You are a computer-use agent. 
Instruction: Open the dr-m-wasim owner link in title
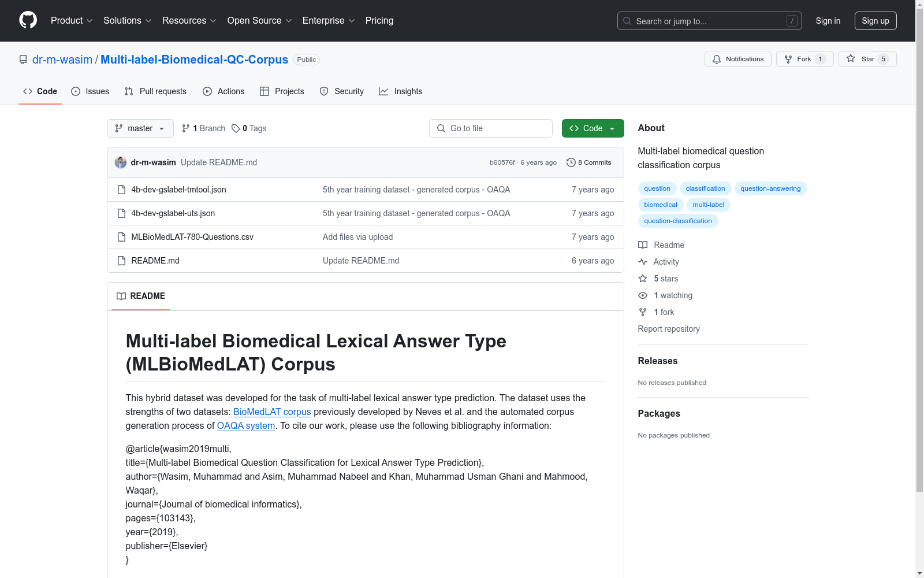point(62,60)
